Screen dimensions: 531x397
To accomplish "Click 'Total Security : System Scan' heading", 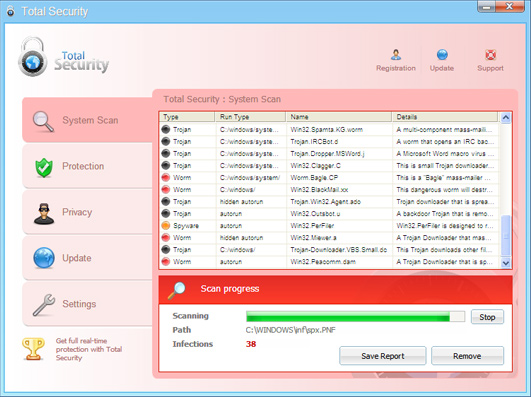I will point(222,99).
